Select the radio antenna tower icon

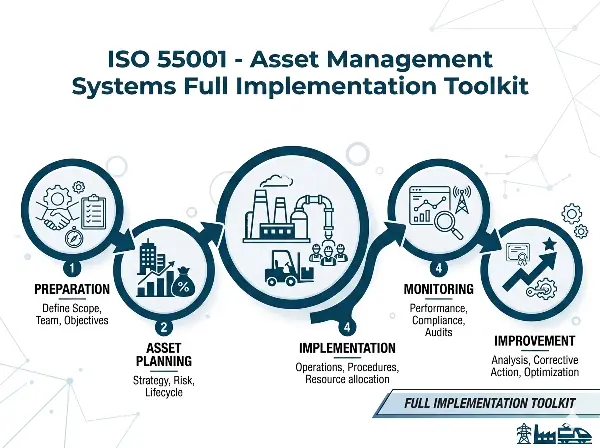pos(462,199)
